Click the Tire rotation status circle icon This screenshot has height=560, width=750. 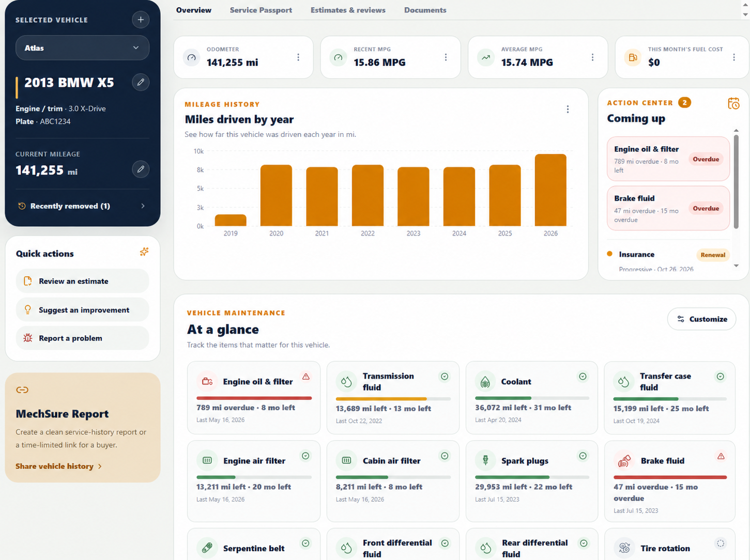click(x=721, y=543)
